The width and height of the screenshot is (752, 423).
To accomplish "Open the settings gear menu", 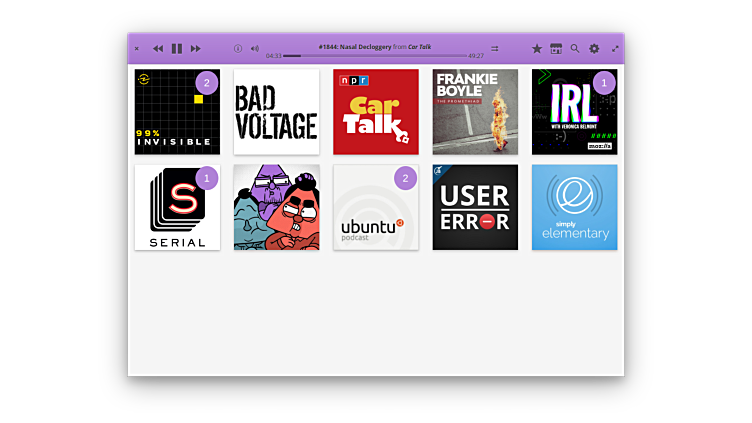I will click(594, 48).
